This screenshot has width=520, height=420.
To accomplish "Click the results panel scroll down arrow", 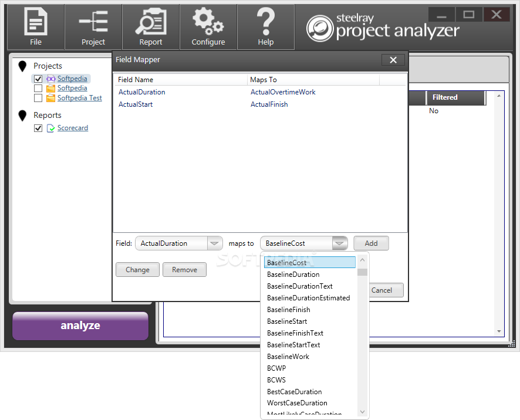I will (x=499, y=331).
